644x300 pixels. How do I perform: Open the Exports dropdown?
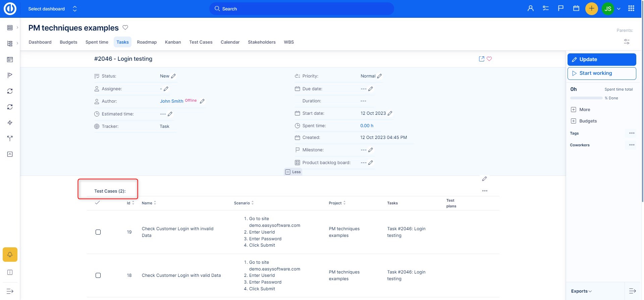click(581, 291)
